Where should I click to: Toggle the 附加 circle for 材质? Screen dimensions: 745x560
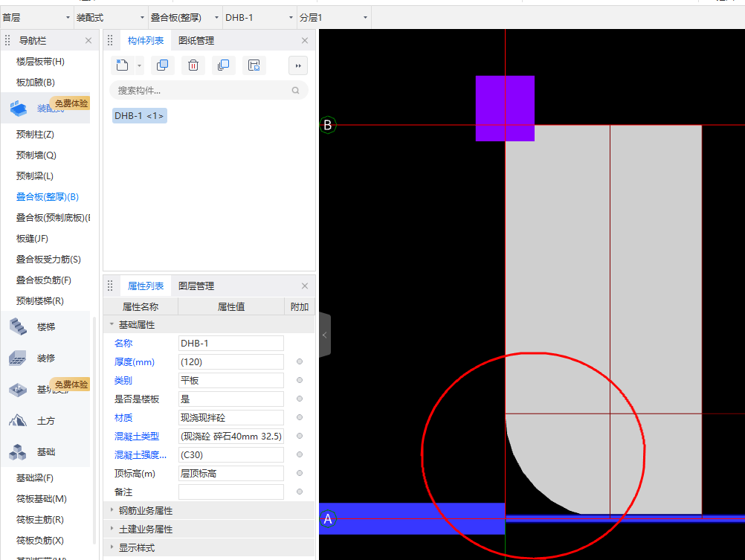pyautogui.click(x=300, y=417)
